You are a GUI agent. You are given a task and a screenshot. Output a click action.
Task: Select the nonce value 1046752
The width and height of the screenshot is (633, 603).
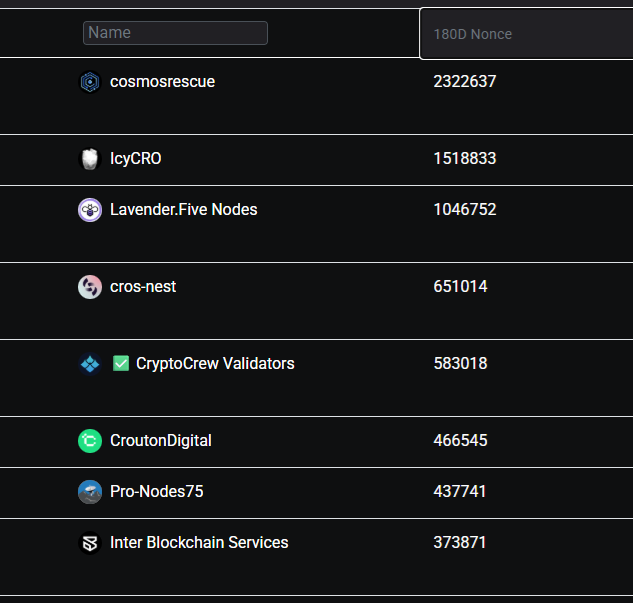465,210
